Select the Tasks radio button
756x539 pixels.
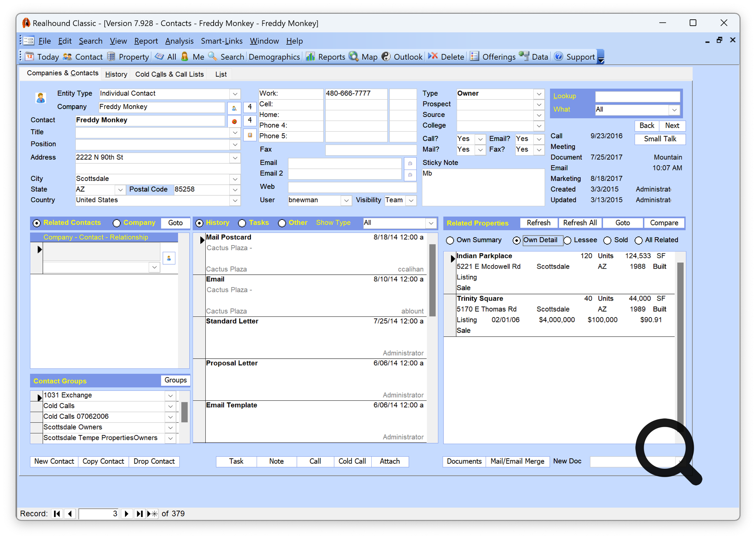(242, 223)
